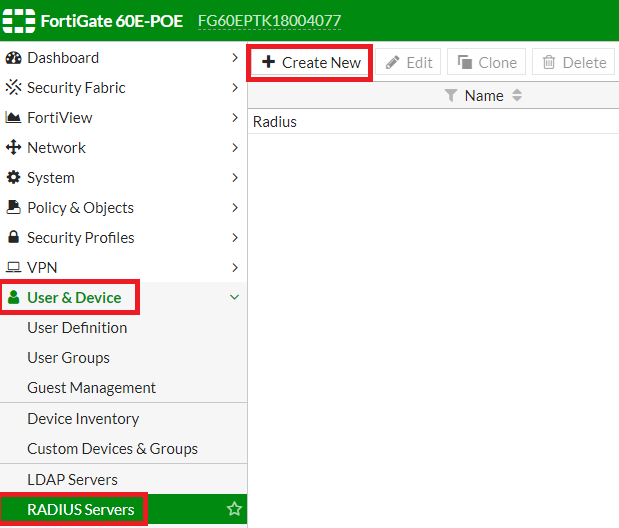This screenshot has width=619, height=528.
Task: Click filter funnel icon in Name column
Action: coord(451,96)
